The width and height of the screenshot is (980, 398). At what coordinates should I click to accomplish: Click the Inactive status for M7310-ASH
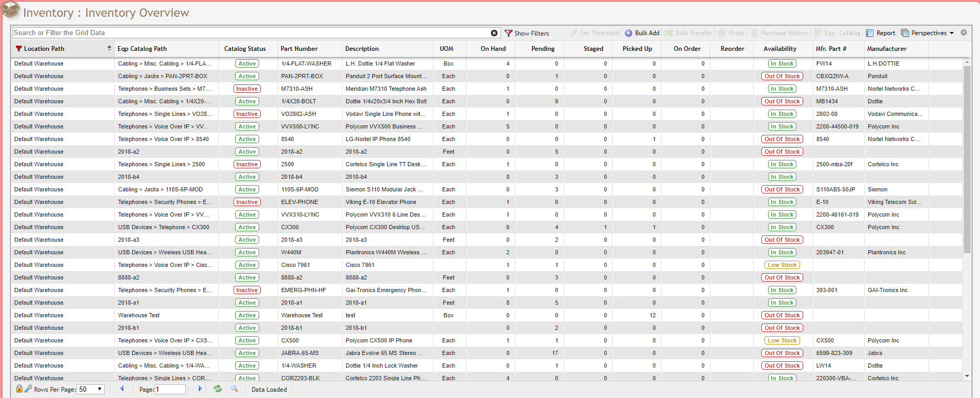pyautogui.click(x=247, y=89)
